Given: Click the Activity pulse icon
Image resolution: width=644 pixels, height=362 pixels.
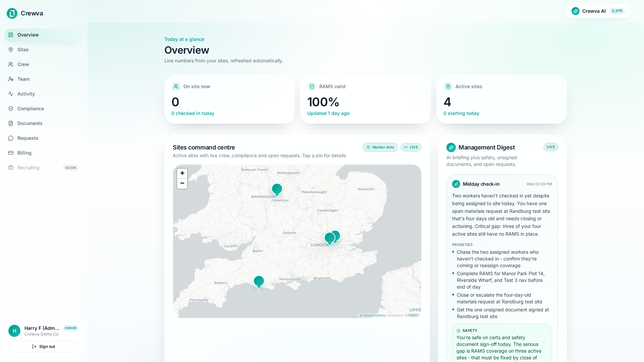Looking at the screenshot, I should point(11,94).
